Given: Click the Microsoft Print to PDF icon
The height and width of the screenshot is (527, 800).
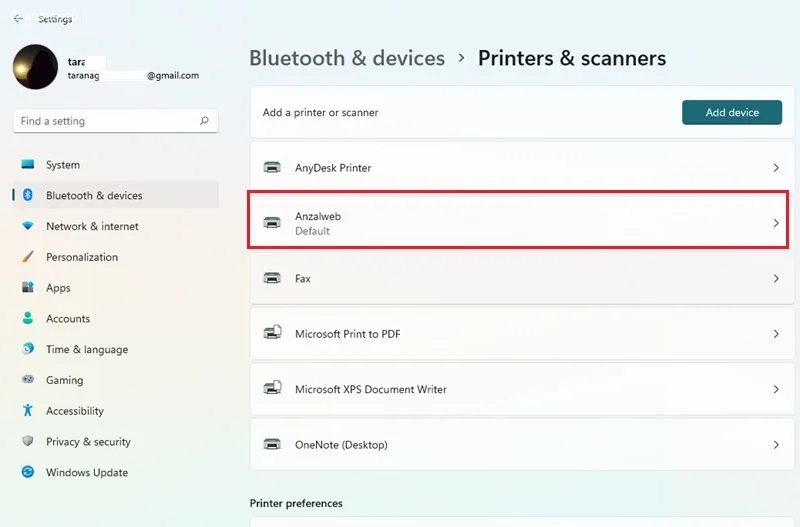Looking at the screenshot, I should click(272, 333).
